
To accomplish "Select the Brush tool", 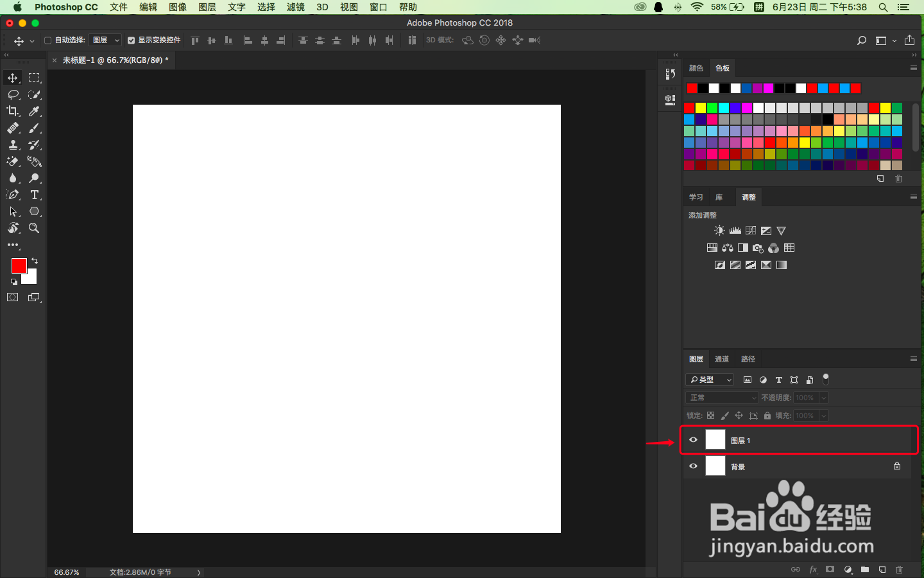I will tap(35, 128).
